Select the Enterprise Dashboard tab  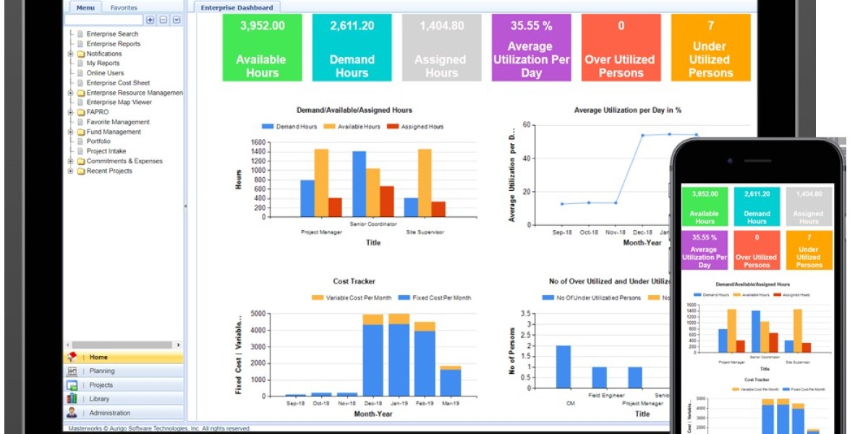click(237, 8)
